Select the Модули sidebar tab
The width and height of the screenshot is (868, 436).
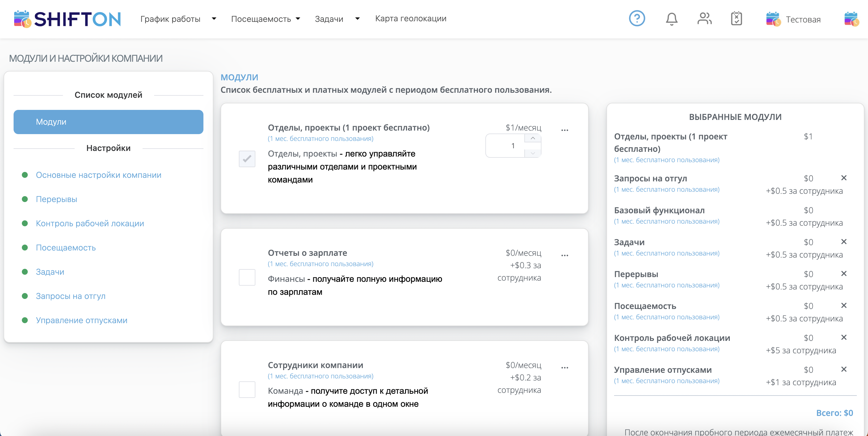point(109,122)
